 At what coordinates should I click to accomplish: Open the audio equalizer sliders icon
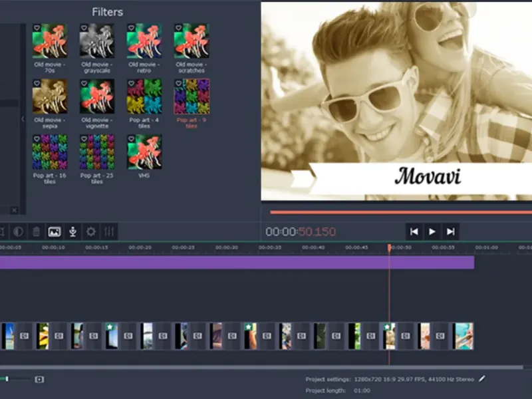click(109, 231)
